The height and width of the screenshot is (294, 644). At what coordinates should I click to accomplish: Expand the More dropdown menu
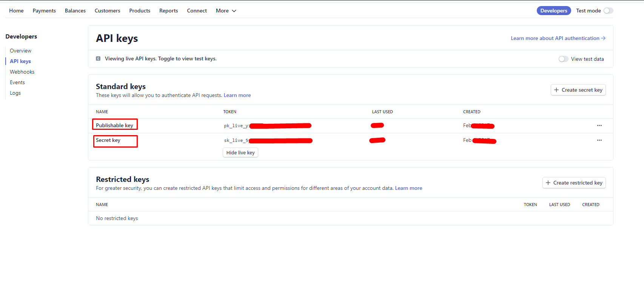click(226, 11)
